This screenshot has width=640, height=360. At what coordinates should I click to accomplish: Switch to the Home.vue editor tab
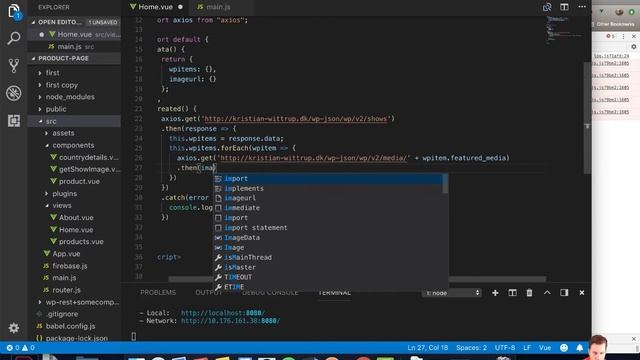pos(156,7)
